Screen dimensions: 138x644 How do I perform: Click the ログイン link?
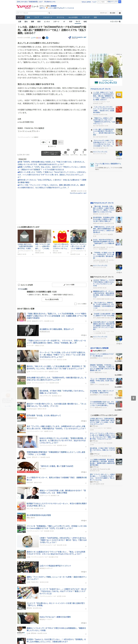point(42,8)
